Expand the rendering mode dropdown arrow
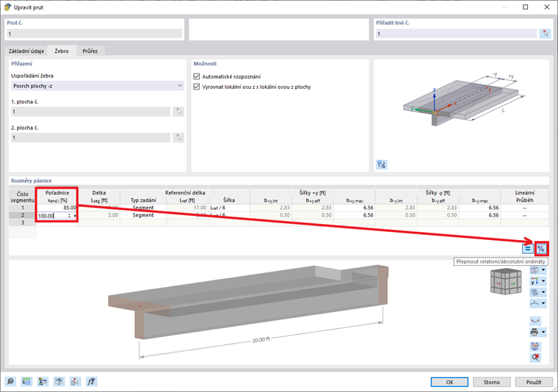 (543, 292)
